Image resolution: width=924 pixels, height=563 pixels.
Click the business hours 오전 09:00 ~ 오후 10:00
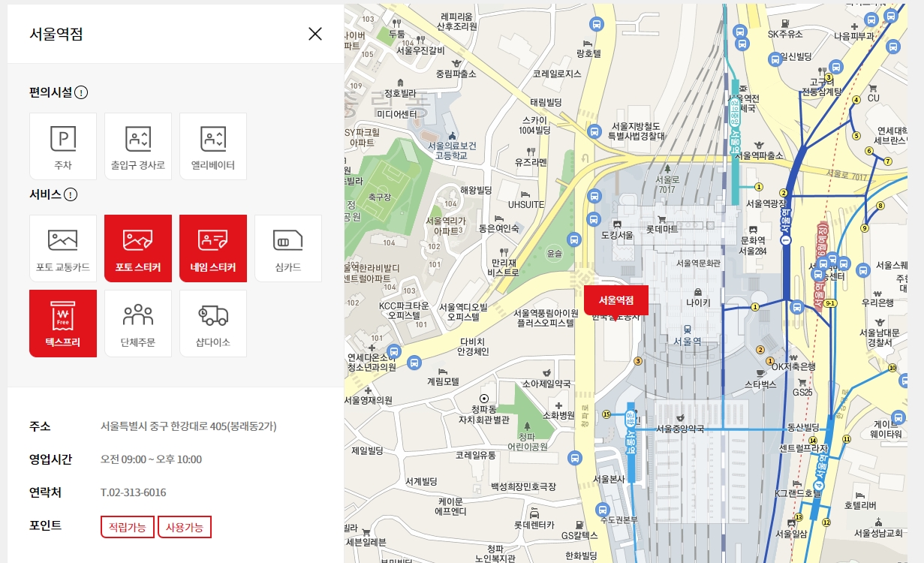pyautogui.click(x=151, y=459)
